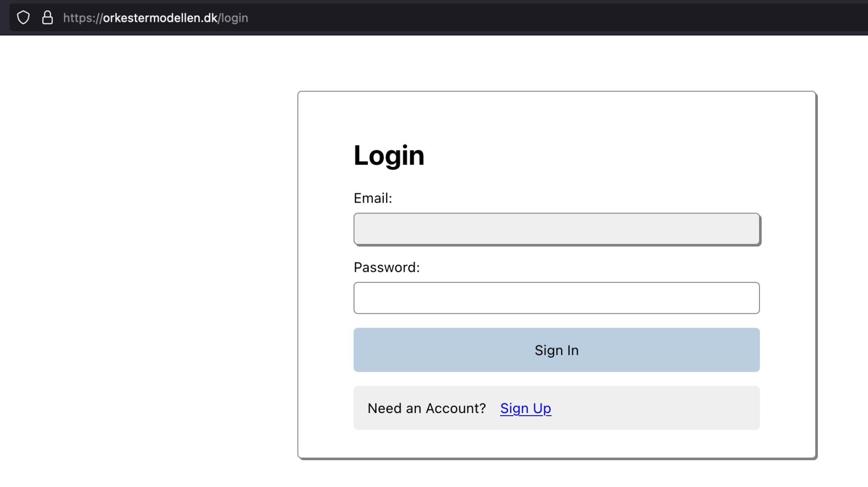Click the Email: label
868x487 pixels.
(373, 199)
